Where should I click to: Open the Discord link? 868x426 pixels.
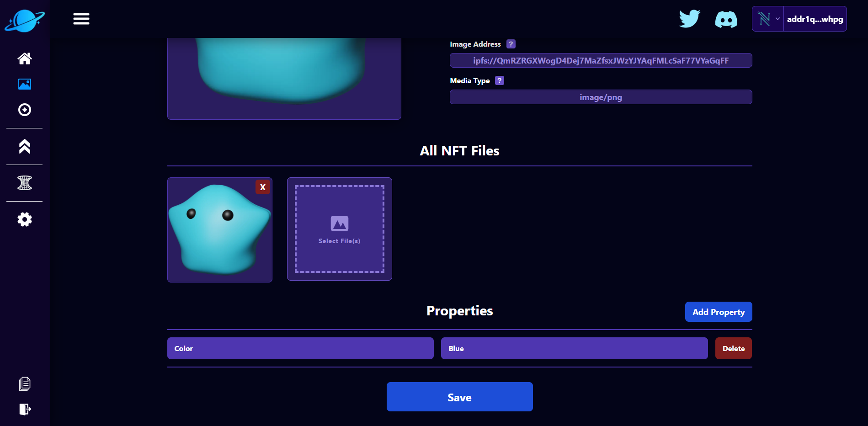click(726, 20)
